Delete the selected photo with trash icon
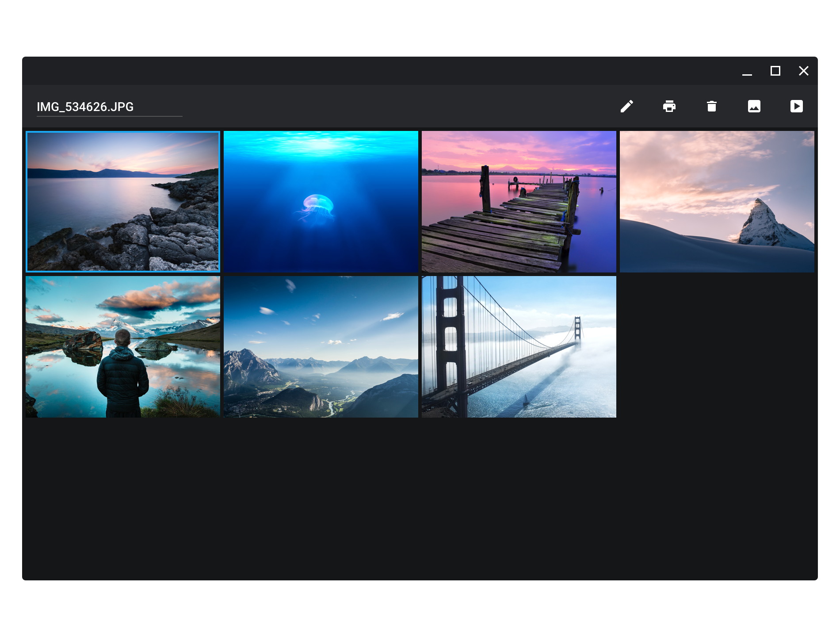 coord(711,106)
